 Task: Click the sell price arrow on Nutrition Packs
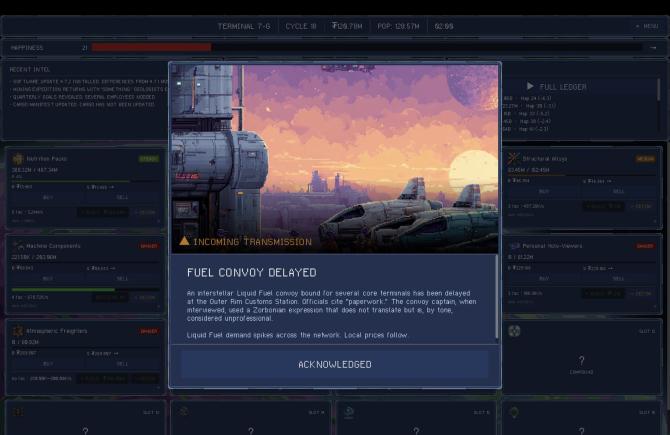click(112, 187)
